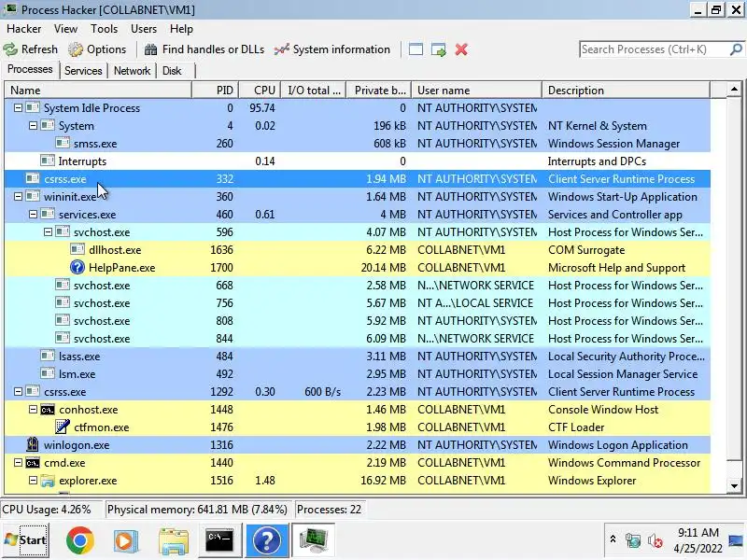The width and height of the screenshot is (747, 560).
Task: Collapse the System process node
Action: 33,126
